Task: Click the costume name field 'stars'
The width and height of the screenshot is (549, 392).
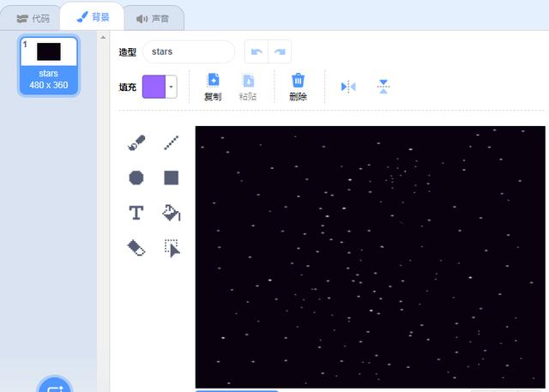Action: pyautogui.click(x=188, y=51)
